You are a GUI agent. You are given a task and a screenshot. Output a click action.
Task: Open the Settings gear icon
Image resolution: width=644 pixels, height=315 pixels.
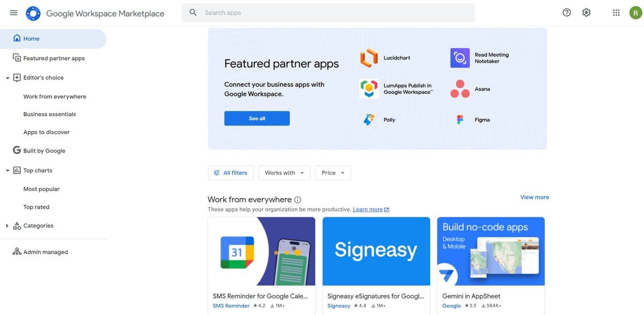pyautogui.click(x=586, y=13)
